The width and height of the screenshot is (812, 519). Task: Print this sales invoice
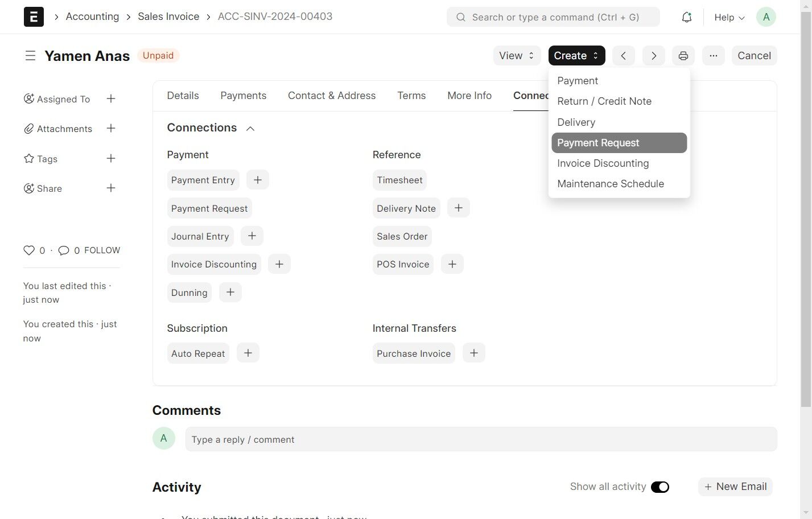point(683,56)
